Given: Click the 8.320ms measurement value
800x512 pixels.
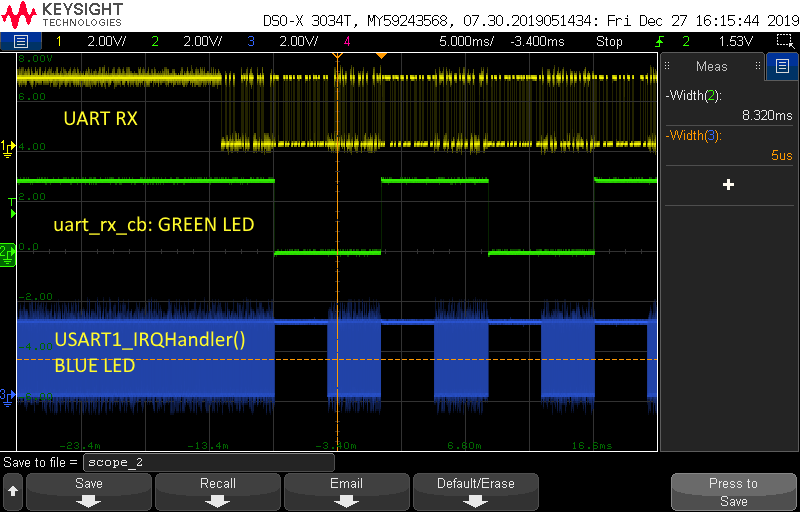Looking at the screenshot, I should (x=767, y=116).
